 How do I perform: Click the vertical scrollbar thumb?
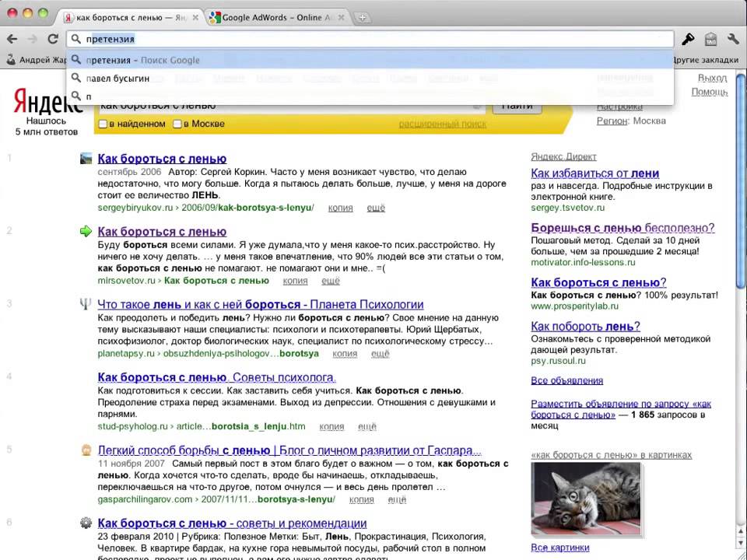click(740, 181)
